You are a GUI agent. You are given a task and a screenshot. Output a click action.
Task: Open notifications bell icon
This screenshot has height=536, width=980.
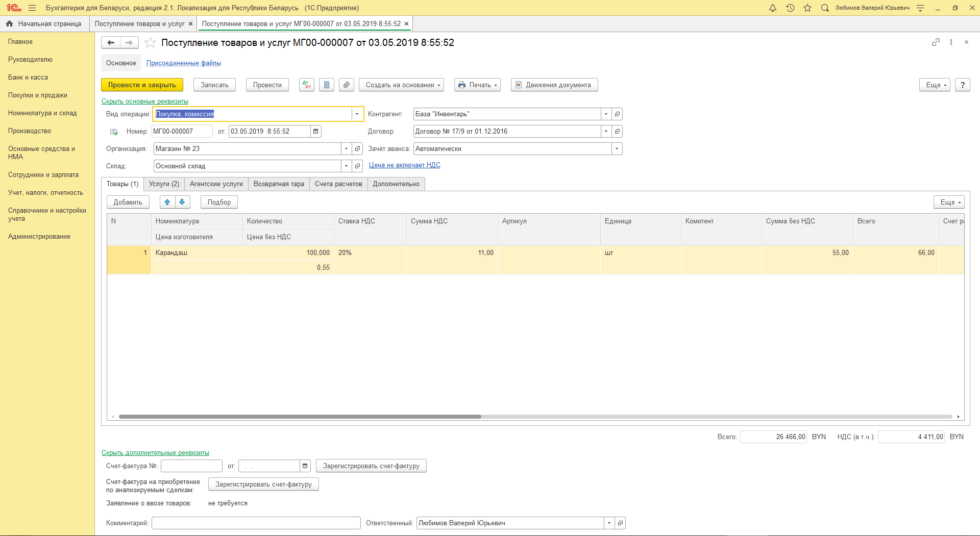[x=773, y=8]
